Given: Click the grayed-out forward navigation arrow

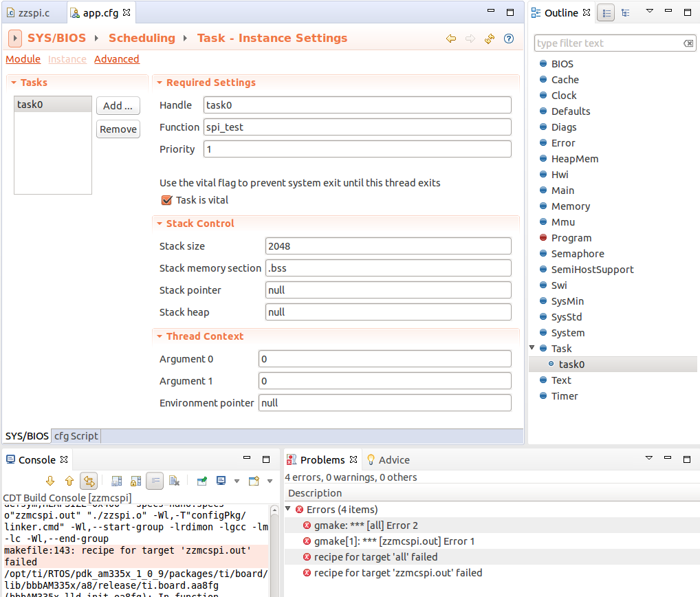Looking at the screenshot, I should [470, 39].
